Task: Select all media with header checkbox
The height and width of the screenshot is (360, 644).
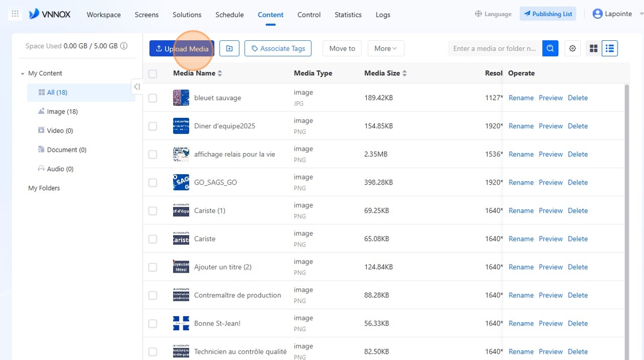Action: (153, 74)
